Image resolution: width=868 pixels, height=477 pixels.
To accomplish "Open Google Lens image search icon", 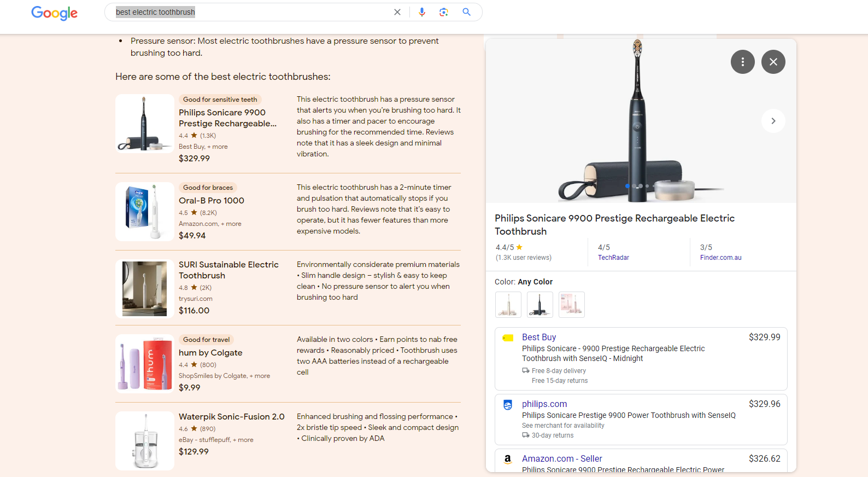I will [x=444, y=12].
